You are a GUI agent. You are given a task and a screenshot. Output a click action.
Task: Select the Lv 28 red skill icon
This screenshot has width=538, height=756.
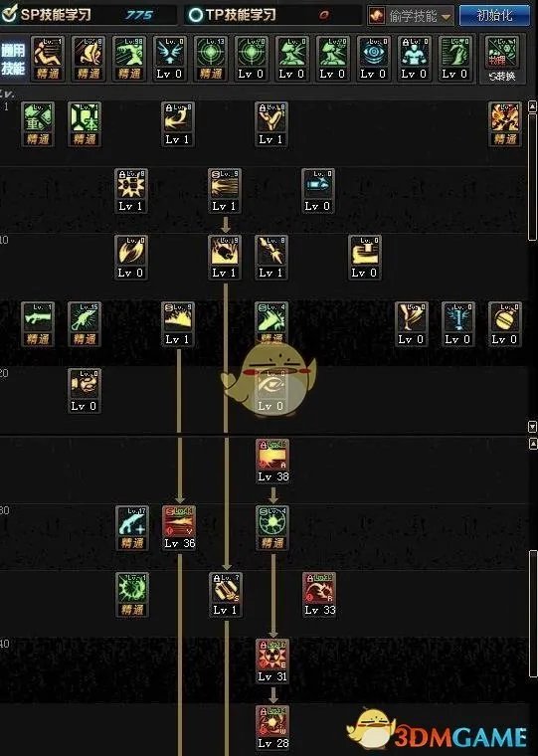272,727
